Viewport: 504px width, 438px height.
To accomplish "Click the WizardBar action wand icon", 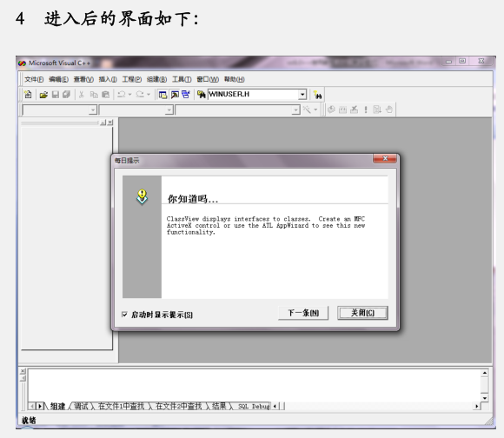I will 307,109.
